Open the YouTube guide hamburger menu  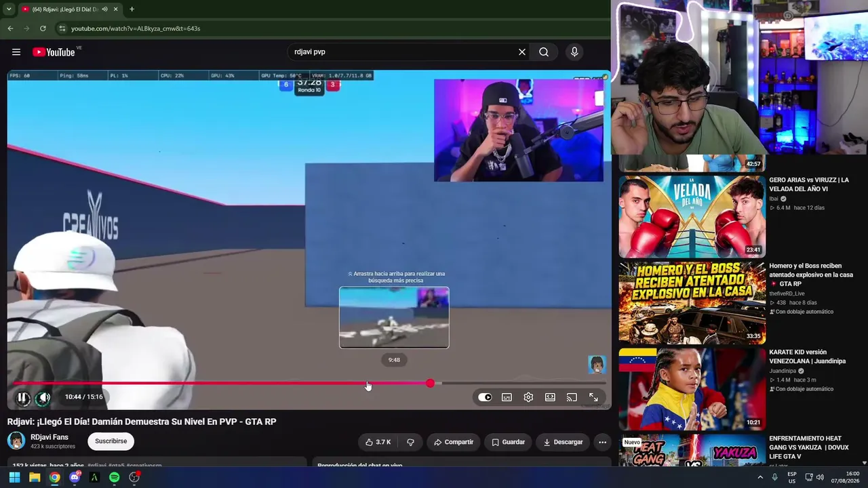pos(16,52)
